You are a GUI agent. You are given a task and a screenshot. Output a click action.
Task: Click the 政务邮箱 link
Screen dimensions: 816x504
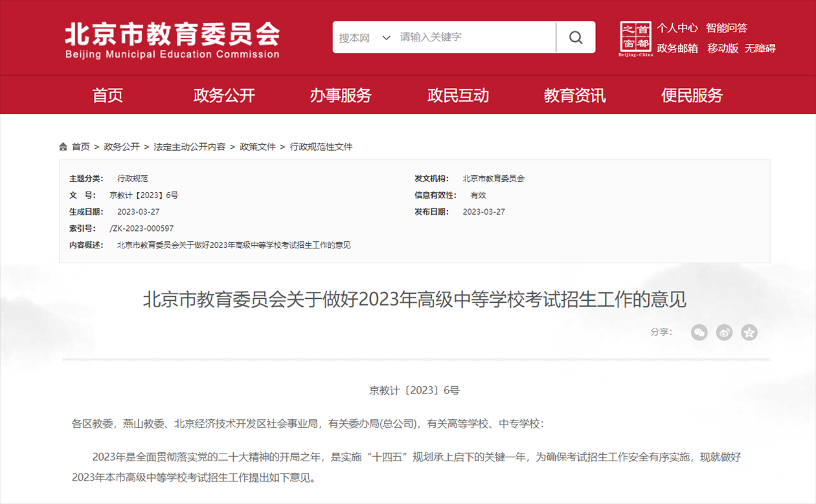coord(677,48)
